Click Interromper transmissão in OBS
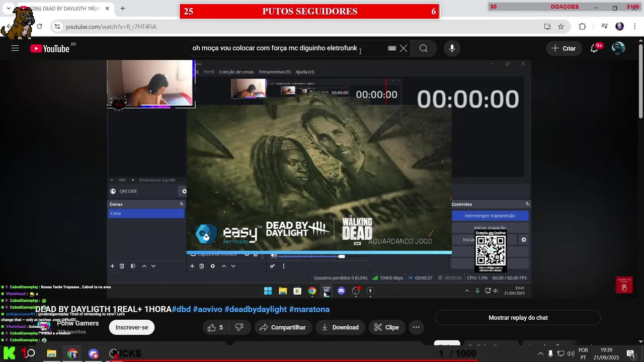Image resolution: width=644 pixels, height=362 pixels. pyautogui.click(x=490, y=216)
